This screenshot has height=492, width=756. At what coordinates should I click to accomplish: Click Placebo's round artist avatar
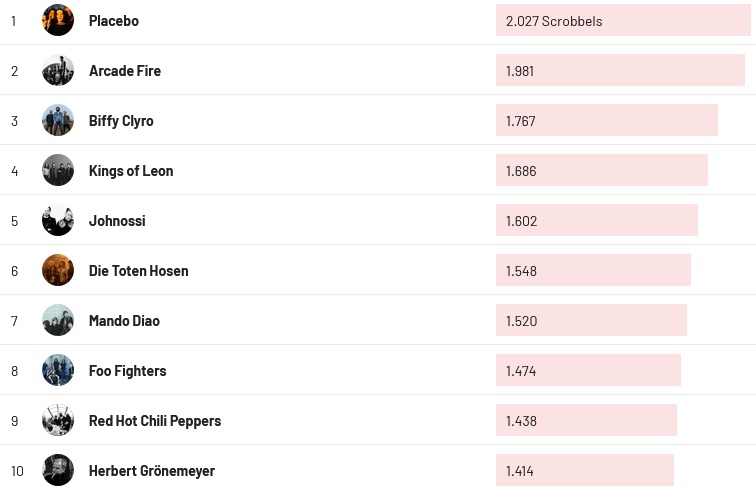(x=58, y=20)
